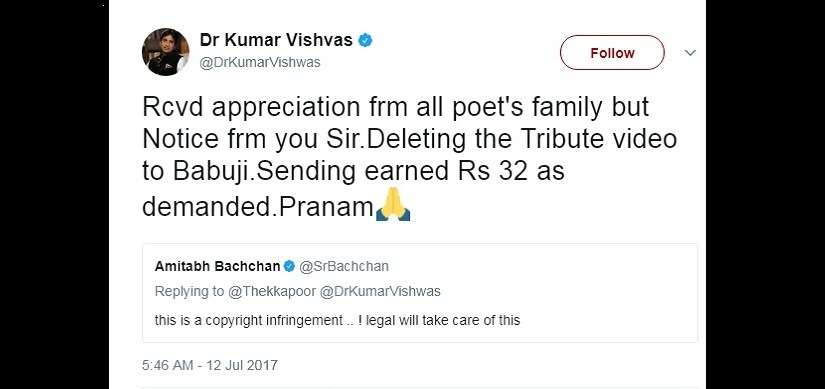The width and height of the screenshot is (825, 389).
Task: Click the blue verified badge beside Dr Kumar Vishvas
Action: [365, 41]
